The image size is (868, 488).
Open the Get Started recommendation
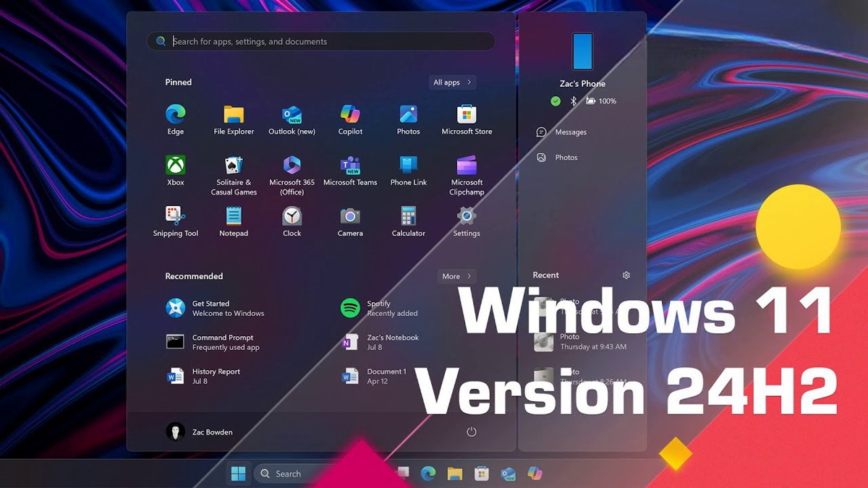click(x=215, y=309)
